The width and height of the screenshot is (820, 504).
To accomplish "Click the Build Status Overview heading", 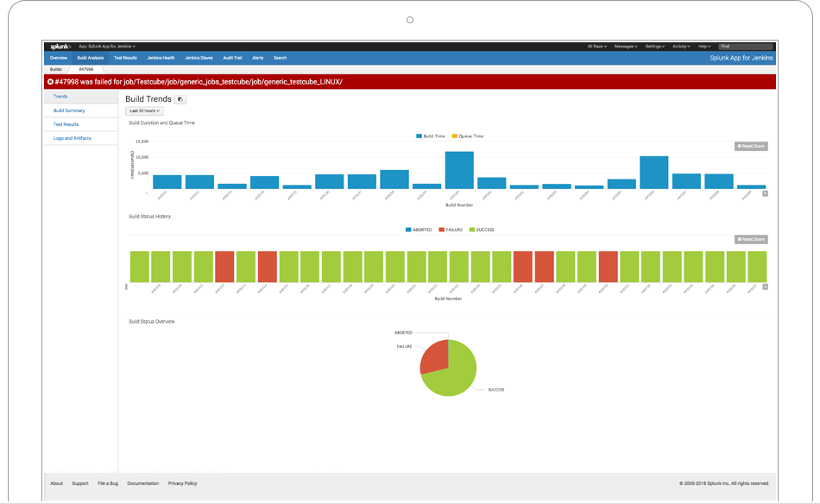I will [152, 322].
